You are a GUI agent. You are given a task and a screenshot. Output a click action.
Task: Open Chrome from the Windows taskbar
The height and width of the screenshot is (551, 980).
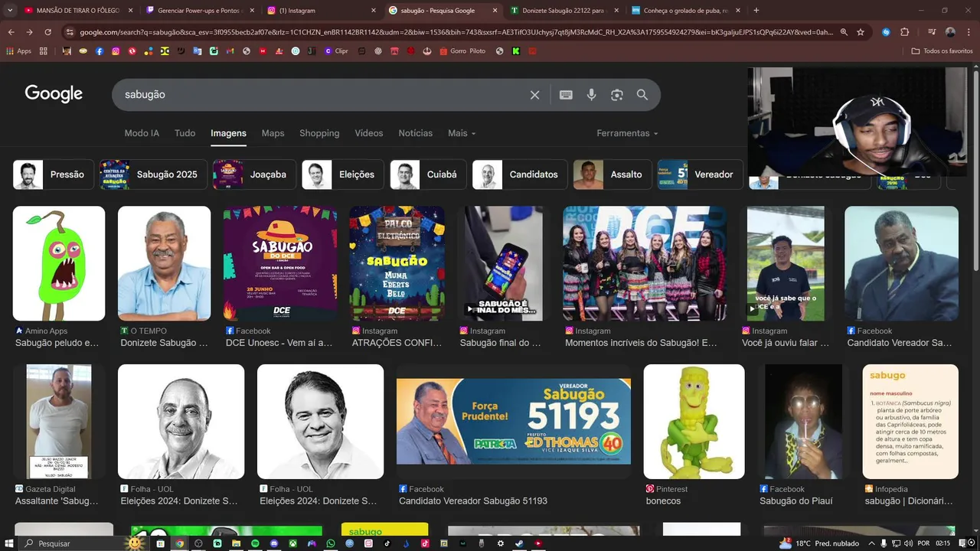[179, 543]
